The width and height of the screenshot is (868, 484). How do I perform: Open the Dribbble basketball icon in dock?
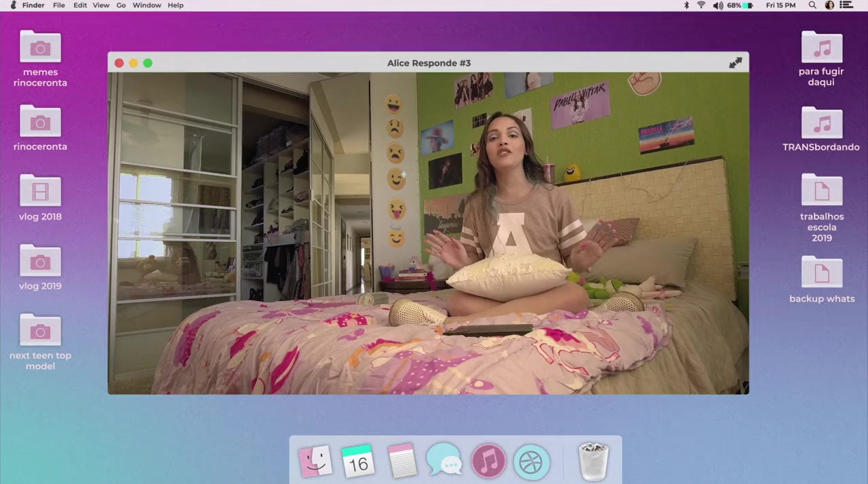pyautogui.click(x=531, y=462)
